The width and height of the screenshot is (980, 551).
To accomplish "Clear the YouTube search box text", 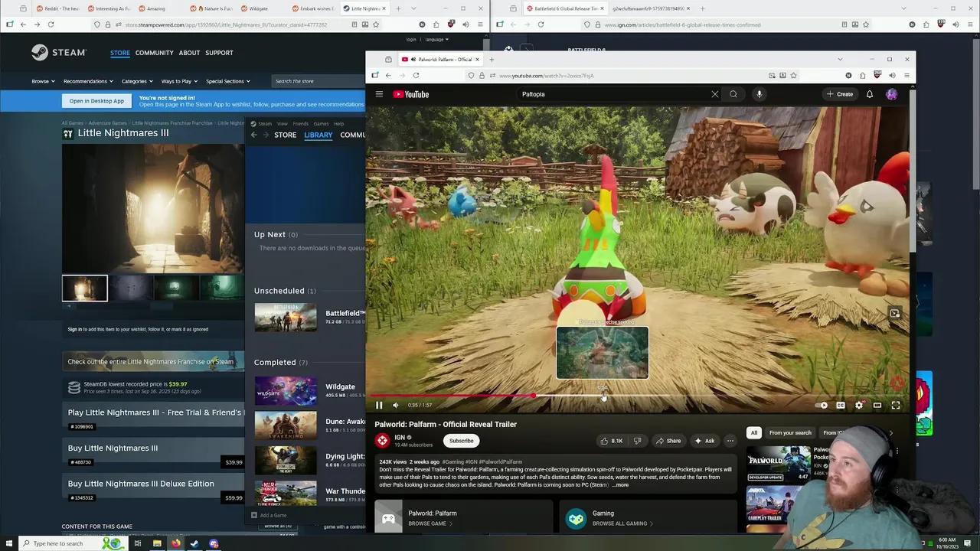I will pyautogui.click(x=715, y=94).
